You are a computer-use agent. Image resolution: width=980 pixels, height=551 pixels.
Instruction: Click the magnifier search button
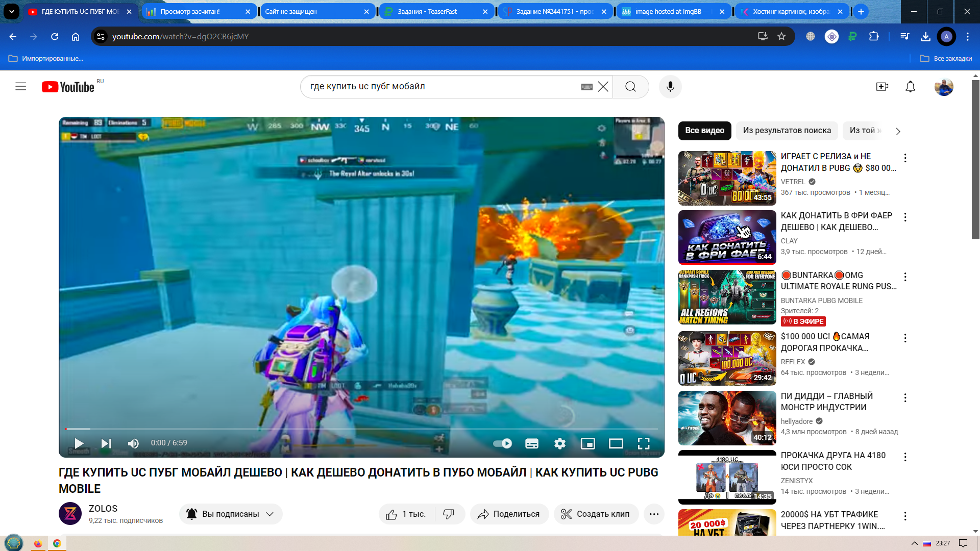pyautogui.click(x=631, y=87)
